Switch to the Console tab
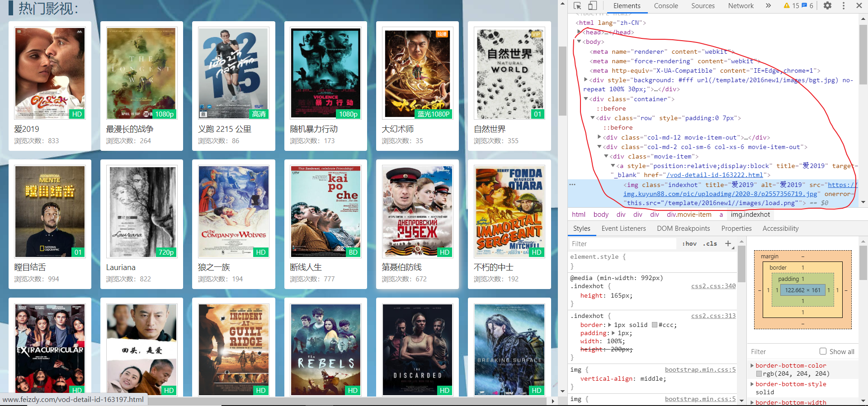 pos(666,6)
